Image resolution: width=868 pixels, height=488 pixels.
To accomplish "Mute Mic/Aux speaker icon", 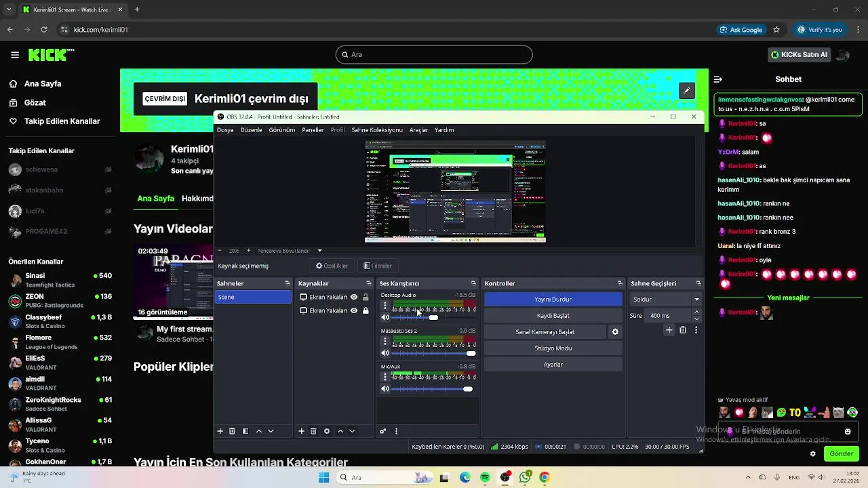I will (385, 389).
